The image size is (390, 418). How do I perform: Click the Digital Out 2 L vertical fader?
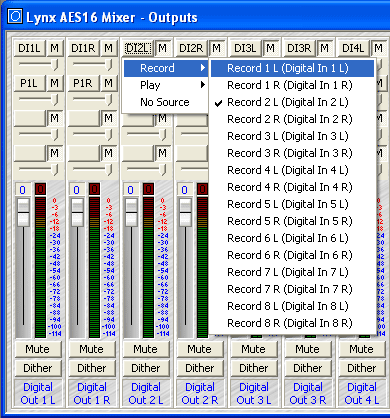tap(131, 213)
